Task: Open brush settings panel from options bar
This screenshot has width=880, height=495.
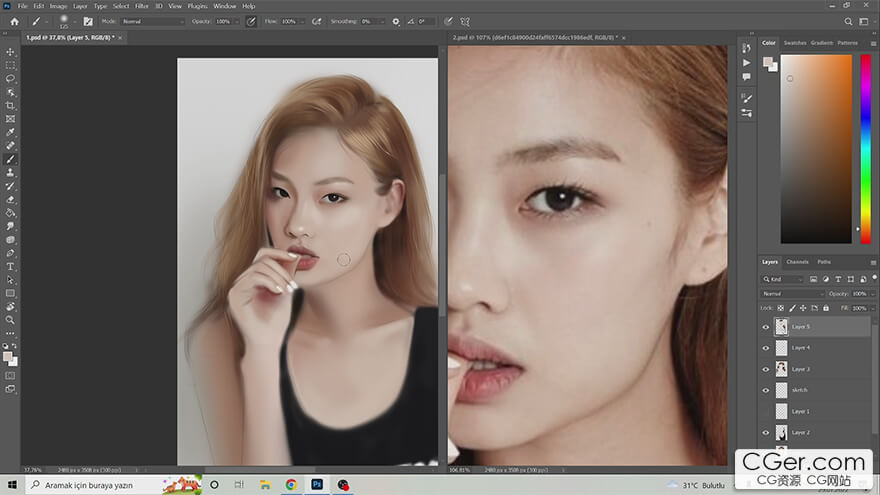Action: click(x=88, y=21)
